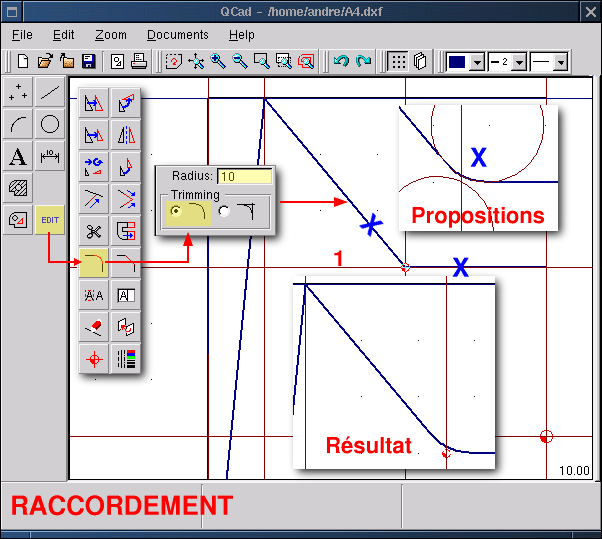Click the Radius input field
602x539 pixels.
(244, 176)
